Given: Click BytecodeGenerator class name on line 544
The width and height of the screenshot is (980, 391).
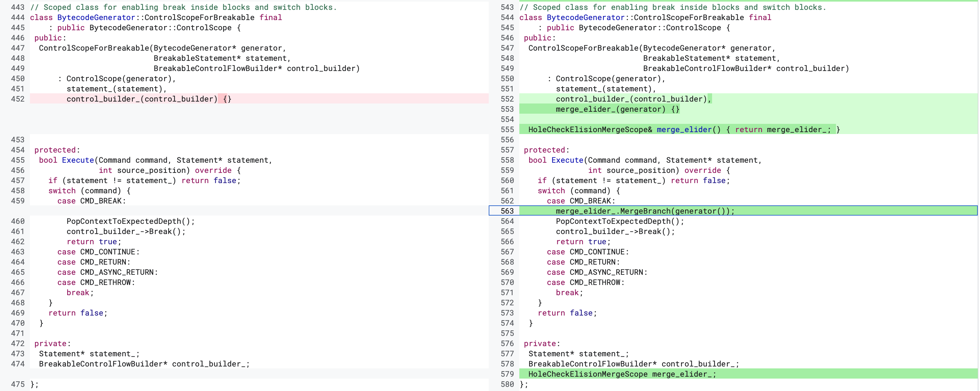Looking at the screenshot, I should [x=585, y=18].
